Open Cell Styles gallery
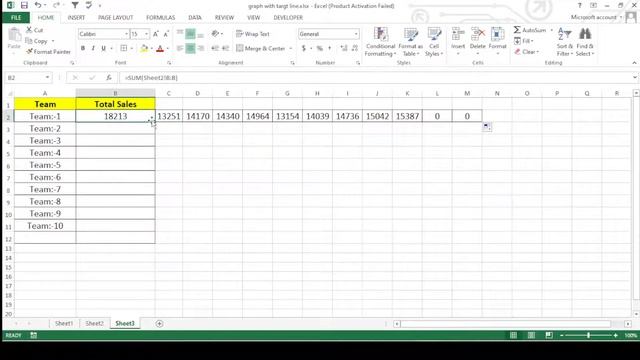This screenshot has height=360, width=640. [x=433, y=42]
